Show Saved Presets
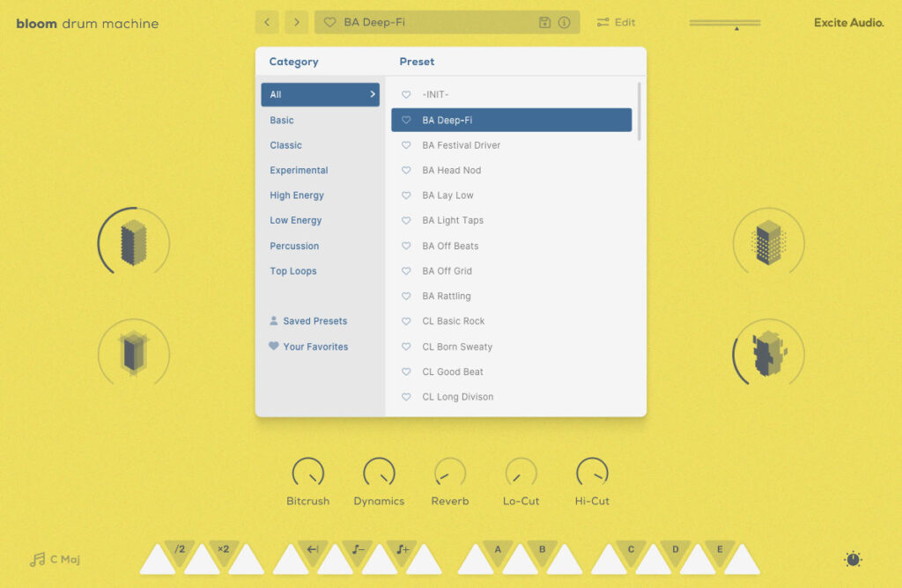The width and height of the screenshot is (902, 588). tap(308, 321)
